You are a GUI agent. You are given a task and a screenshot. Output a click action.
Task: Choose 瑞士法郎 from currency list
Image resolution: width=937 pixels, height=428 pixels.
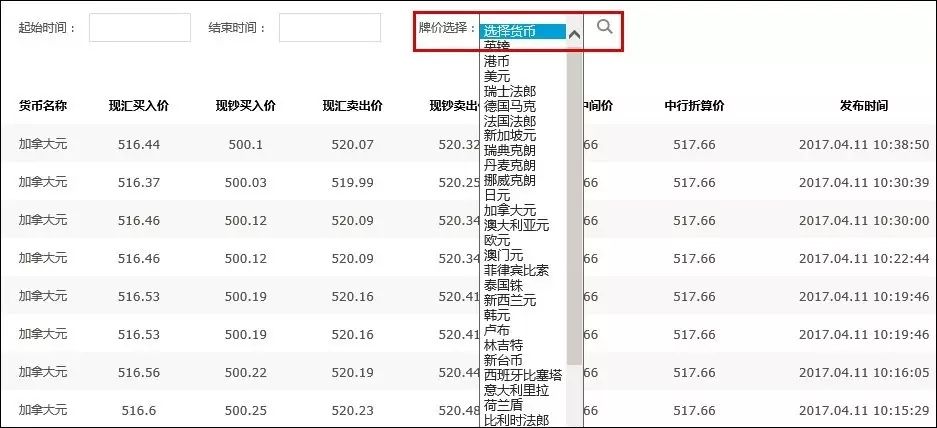(510, 91)
